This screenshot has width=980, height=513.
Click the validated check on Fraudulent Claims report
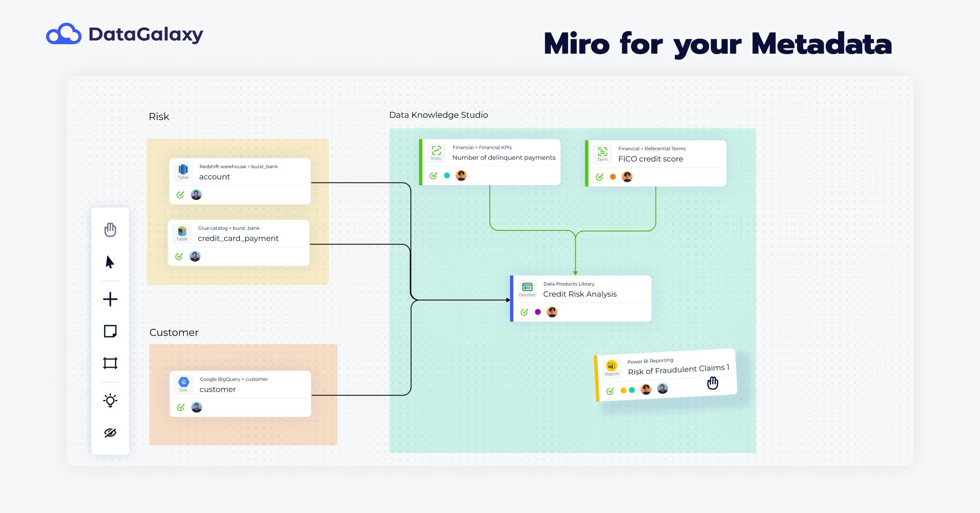[610, 391]
